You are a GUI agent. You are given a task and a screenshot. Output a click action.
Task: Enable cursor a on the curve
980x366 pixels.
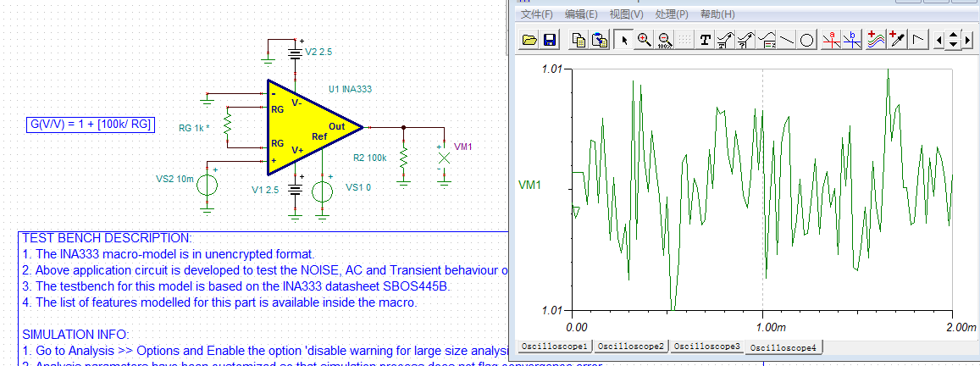coord(831,41)
